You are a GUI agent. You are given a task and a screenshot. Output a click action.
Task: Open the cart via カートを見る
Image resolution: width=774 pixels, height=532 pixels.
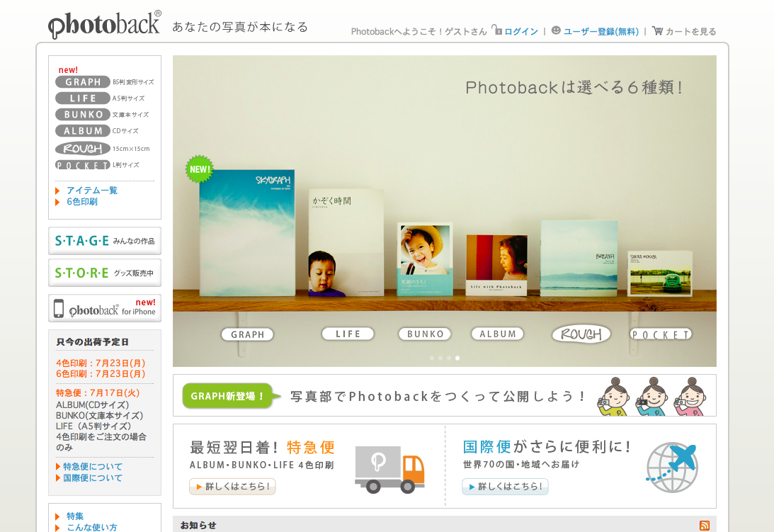tap(684, 31)
